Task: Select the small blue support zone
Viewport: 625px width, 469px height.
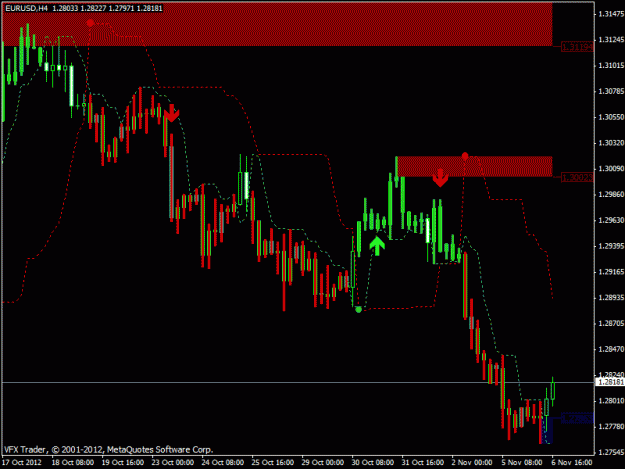Action: 547,430
